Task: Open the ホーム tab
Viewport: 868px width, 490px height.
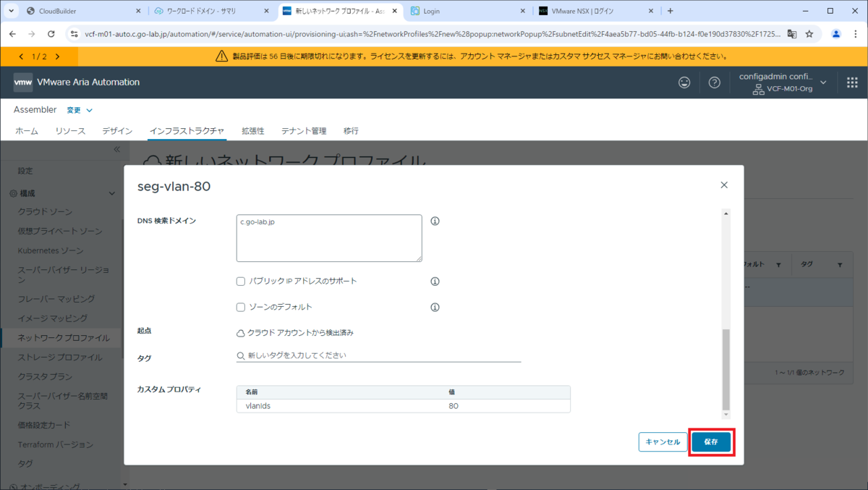Action: click(x=27, y=131)
